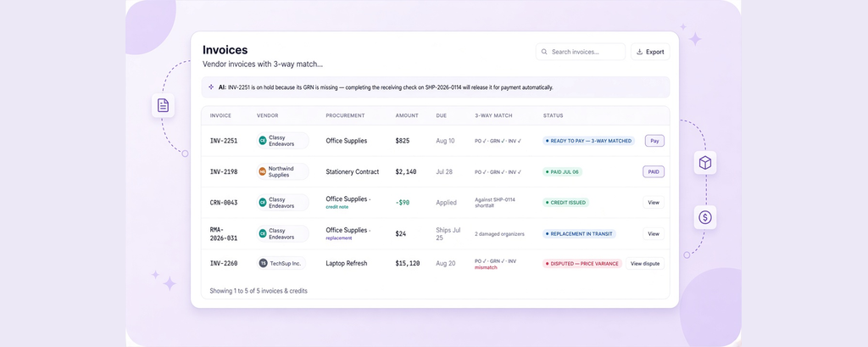Screen dimensions: 868x347
Task: Click the INVOICE column header
Action: [x=220, y=116]
